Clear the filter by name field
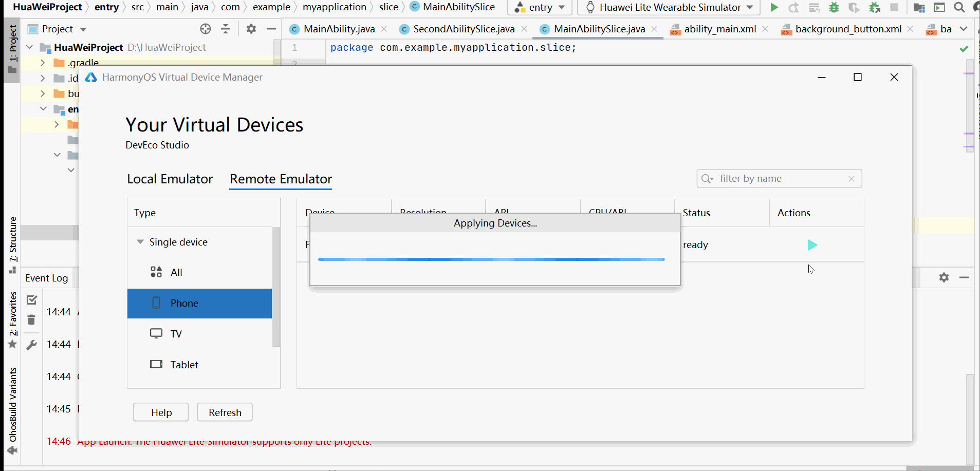Image resolution: width=980 pixels, height=471 pixels. pyautogui.click(x=852, y=179)
